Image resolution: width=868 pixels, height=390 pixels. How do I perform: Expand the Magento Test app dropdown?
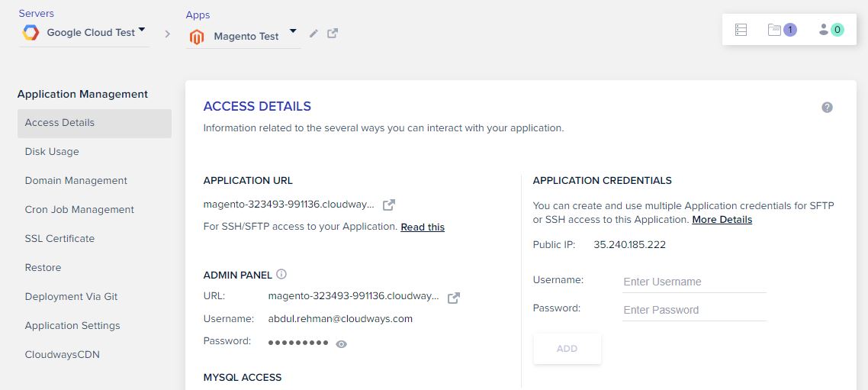coord(294,31)
